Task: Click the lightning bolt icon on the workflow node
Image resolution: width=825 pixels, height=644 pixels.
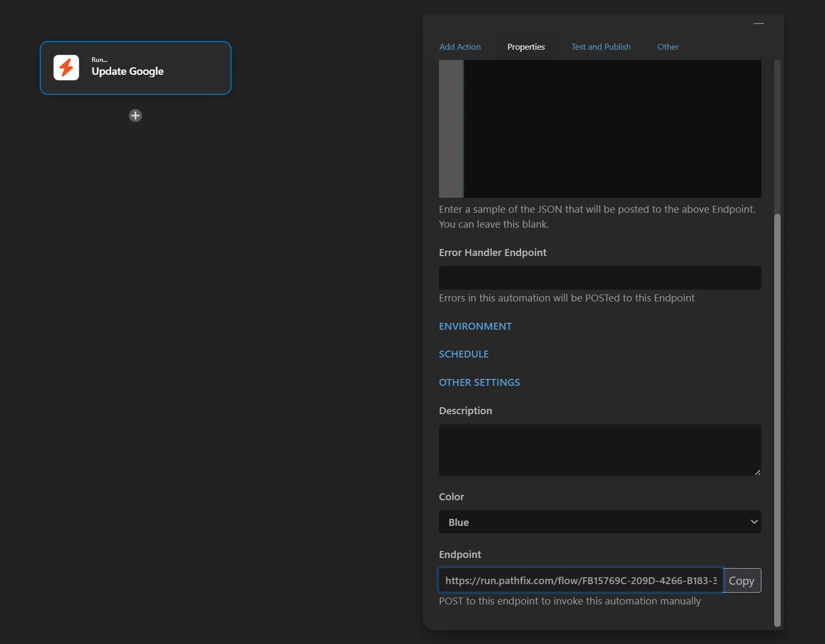Action: [66, 68]
